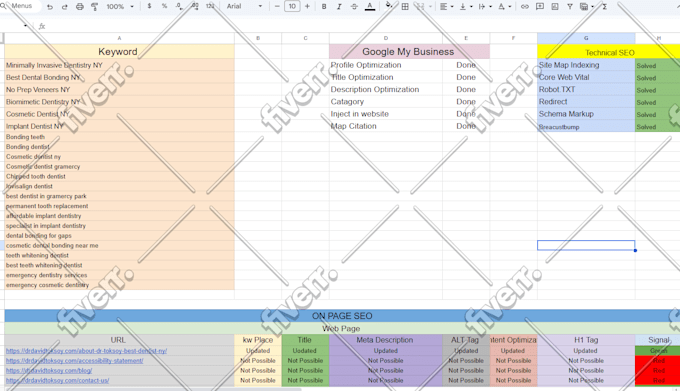The height and width of the screenshot is (391, 680).
Task: Toggle bold formatting
Action: 324,7
